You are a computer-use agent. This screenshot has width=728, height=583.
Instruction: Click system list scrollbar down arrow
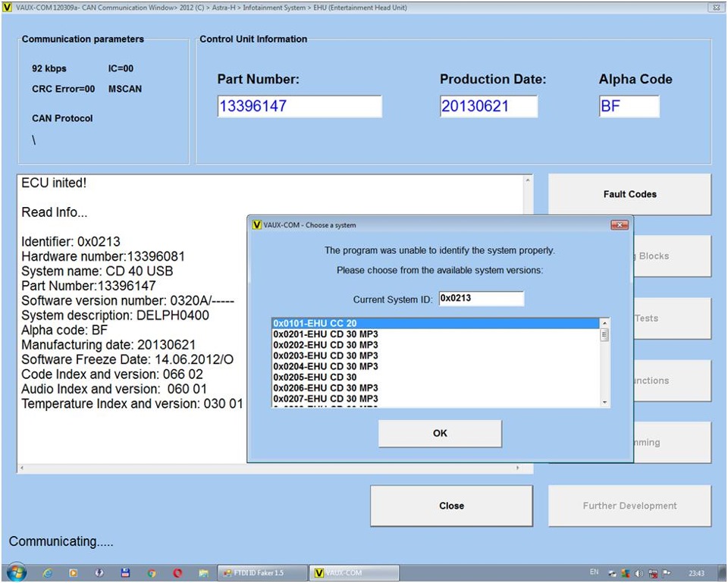click(x=604, y=403)
